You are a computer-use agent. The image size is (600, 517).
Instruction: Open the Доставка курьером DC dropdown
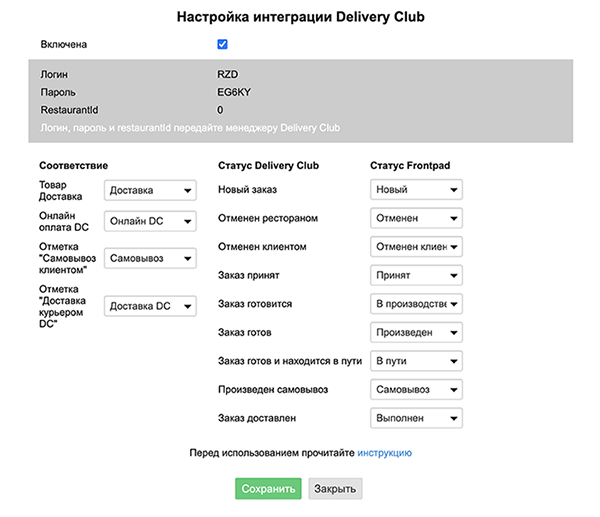pos(150,306)
